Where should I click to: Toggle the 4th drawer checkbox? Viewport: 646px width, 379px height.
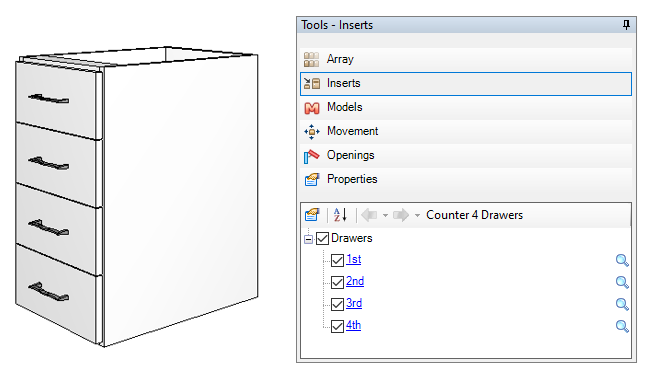(x=337, y=326)
